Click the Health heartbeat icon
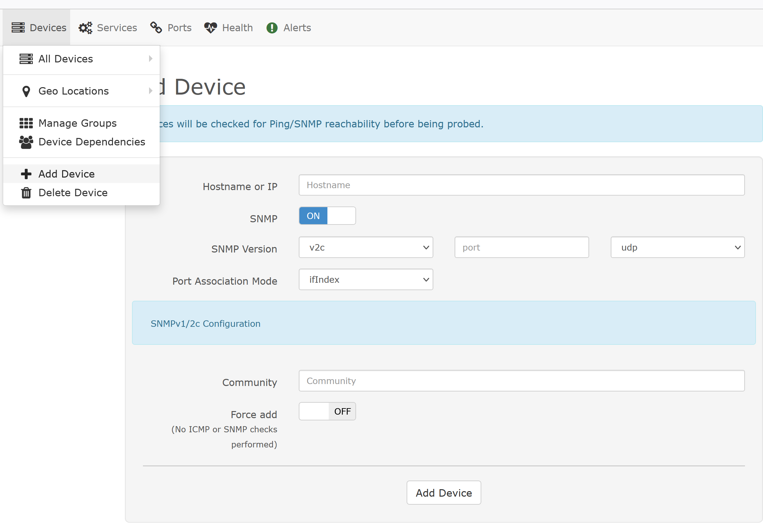 pos(210,28)
